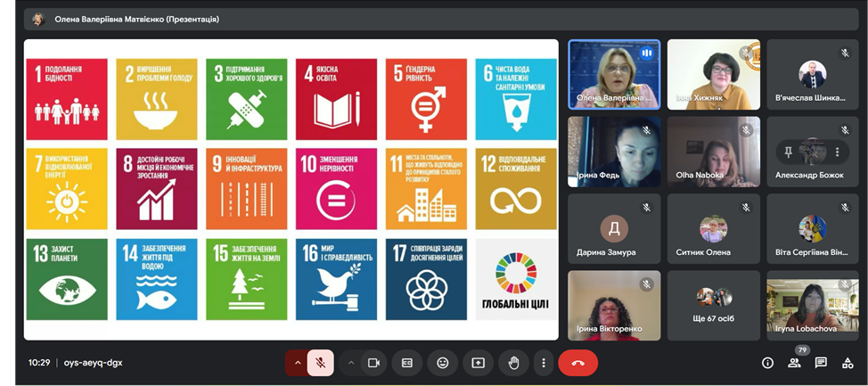The image size is (868, 386).
Task: Leave the call with the red button
Action: [x=578, y=363]
